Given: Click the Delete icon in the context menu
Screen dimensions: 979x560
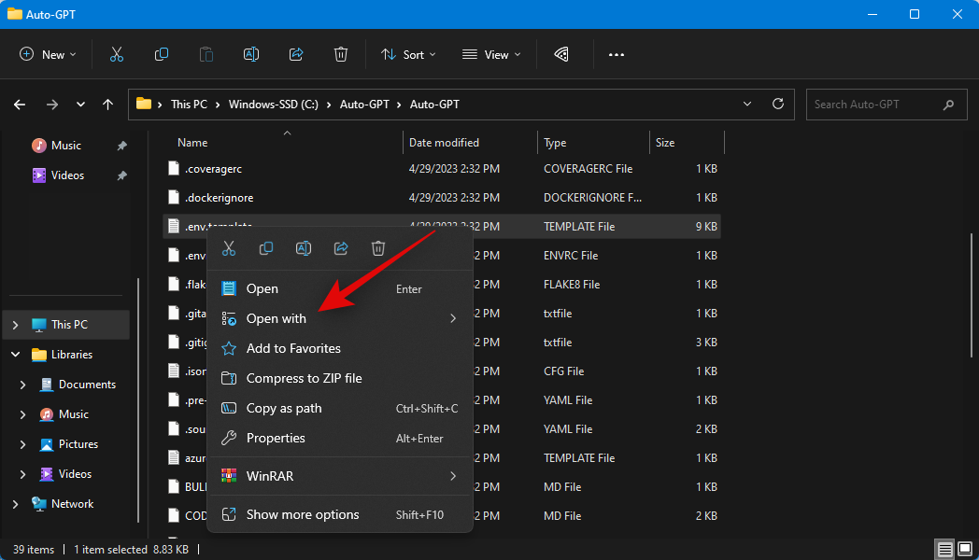Looking at the screenshot, I should 378,248.
